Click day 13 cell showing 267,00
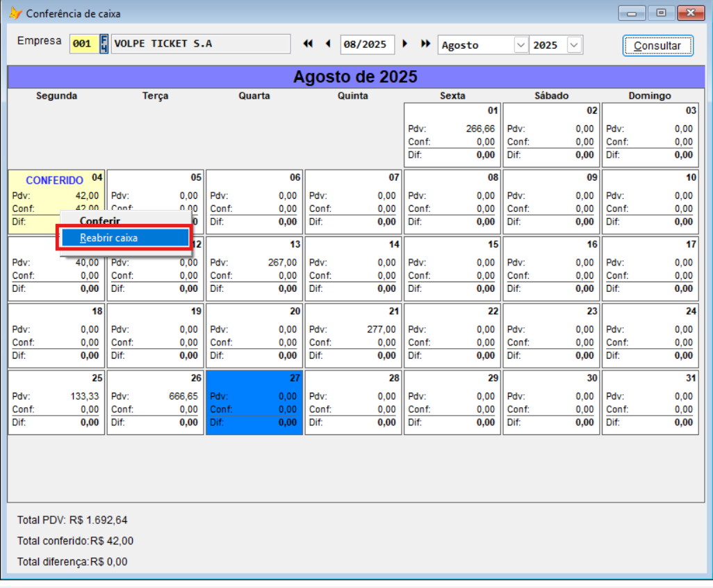 pyautogui.click(x=254, y=269)
